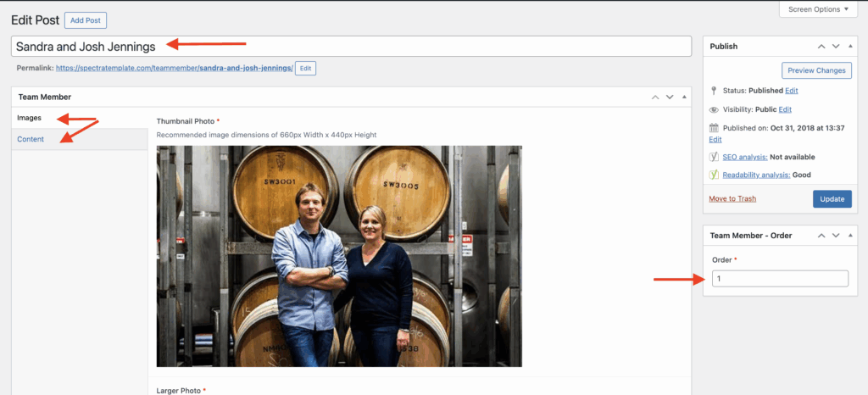Collapse the Team Member - Order panel
This screenshot has height=395, width=868.
coord(849,236)
